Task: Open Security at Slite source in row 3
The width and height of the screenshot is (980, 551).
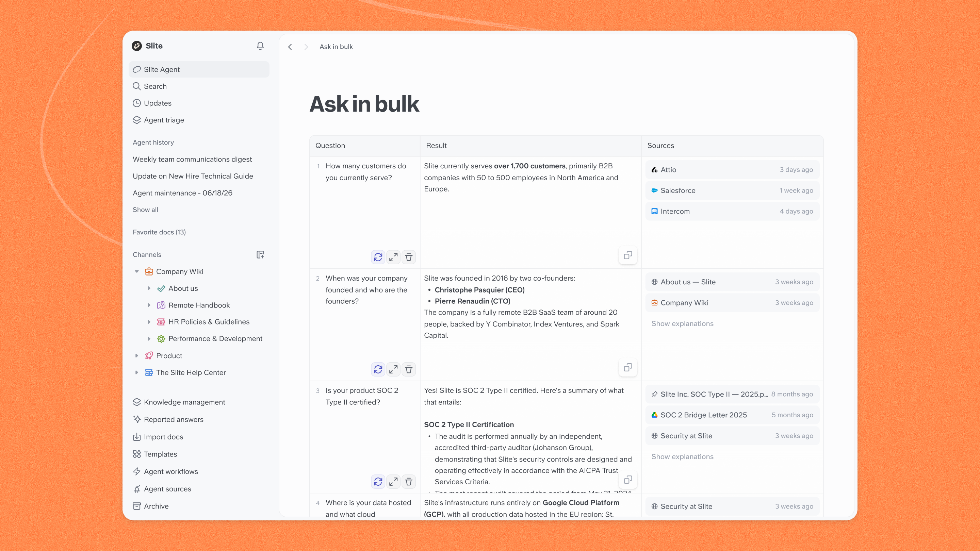Action: [x=732, y=436]
